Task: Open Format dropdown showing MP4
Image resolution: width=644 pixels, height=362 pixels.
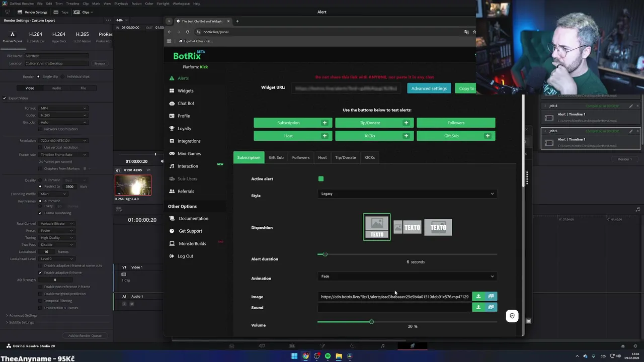Action: [63, 108]
